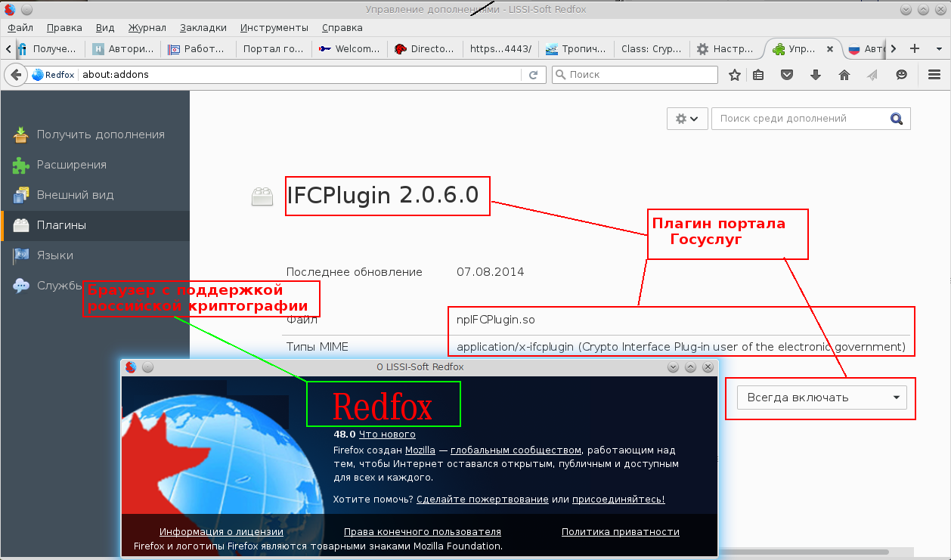
Task: Open the gear tools dropdown for add-ons
Action: tap(686, 119)
